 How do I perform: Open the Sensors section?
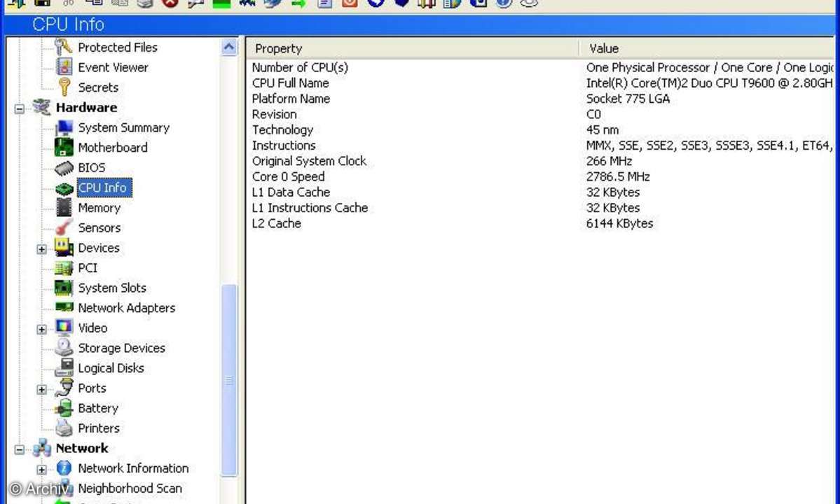point(99,228)
